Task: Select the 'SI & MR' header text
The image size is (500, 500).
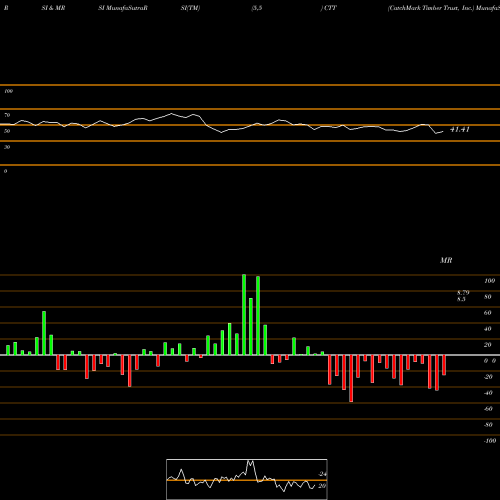Action: click(53, 8)
